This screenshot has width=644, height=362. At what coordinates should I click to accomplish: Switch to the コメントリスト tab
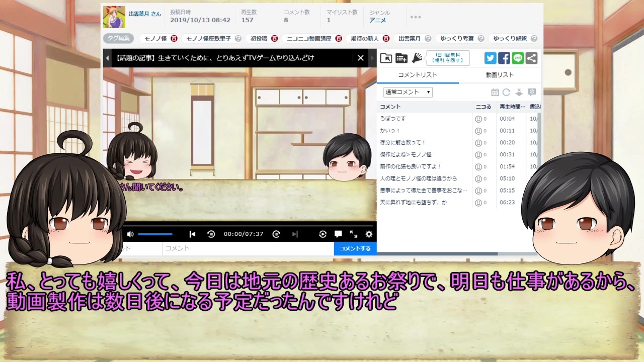pyautogui.click(x=418, y=75)
